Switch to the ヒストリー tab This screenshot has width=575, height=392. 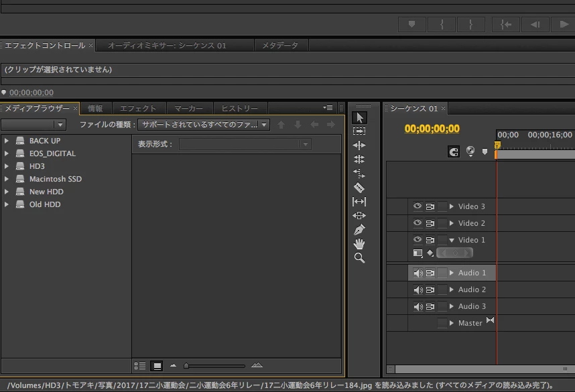pos(239,109)
